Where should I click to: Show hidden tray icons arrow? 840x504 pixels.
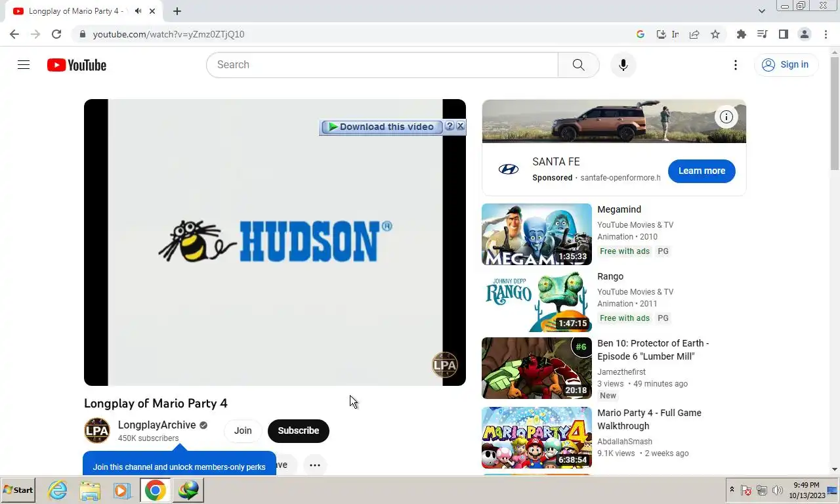pos(732,490)
